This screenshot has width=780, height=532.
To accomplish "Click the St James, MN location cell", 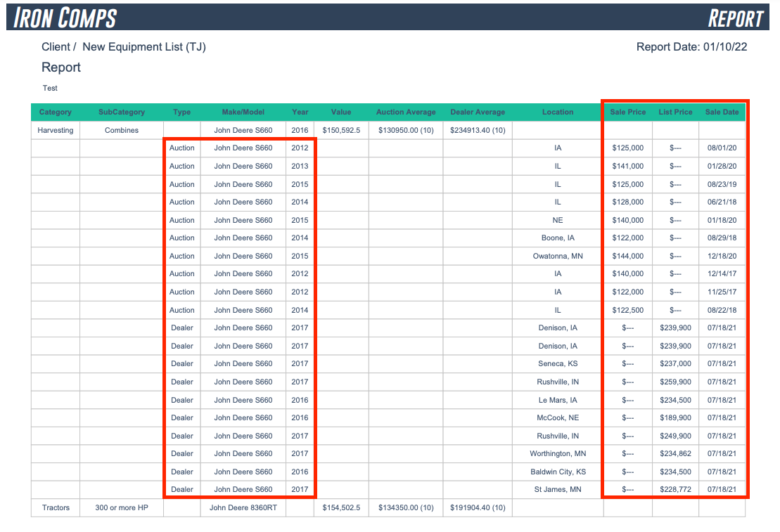I will pos(558,489).
